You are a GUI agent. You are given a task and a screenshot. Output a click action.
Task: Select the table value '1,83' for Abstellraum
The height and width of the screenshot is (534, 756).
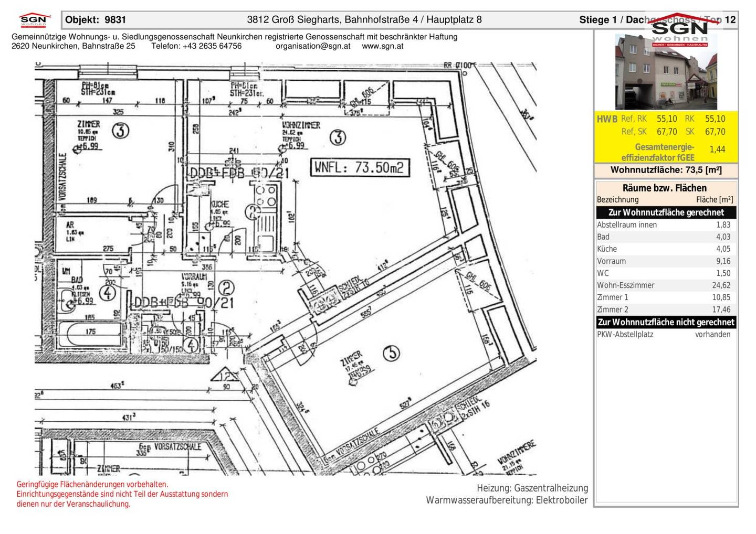pos(723,225)
